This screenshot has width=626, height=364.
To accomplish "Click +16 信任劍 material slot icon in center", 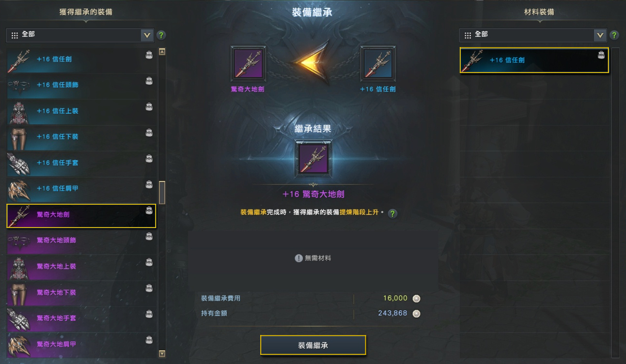I will 378,64.
